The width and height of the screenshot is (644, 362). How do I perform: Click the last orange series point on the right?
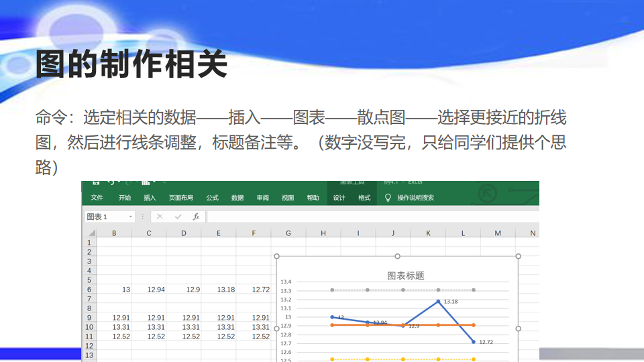coord(474,325)
